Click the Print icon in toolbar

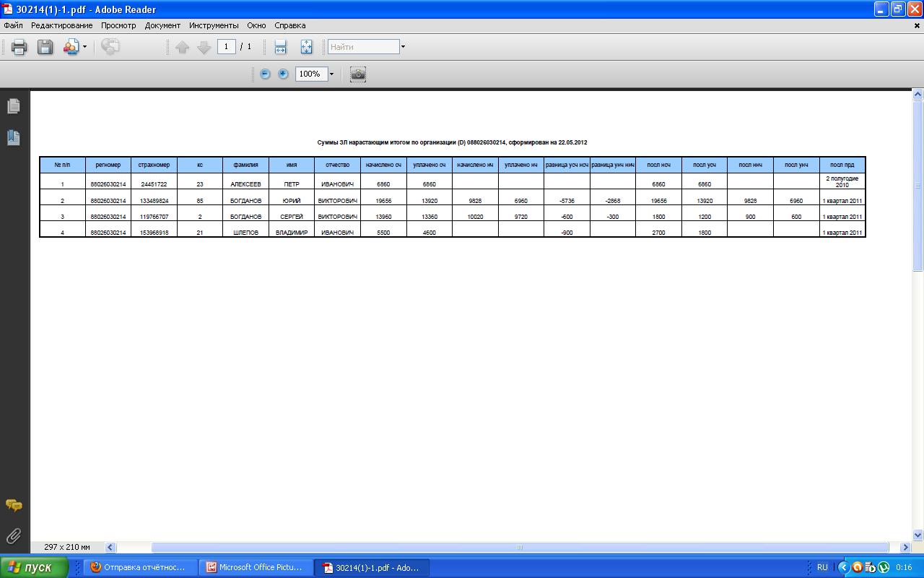click(19, 47)
